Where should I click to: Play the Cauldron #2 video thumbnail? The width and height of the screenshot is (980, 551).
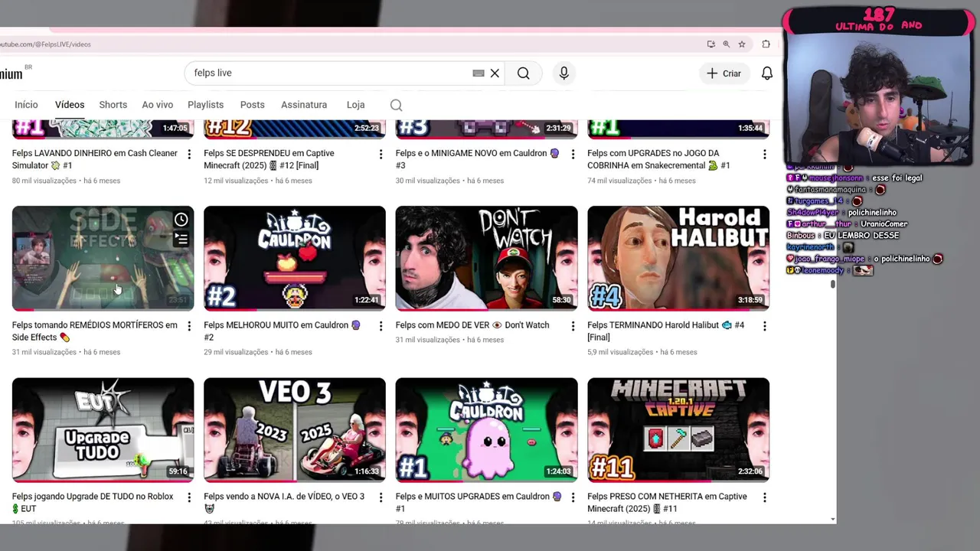pos(295,258)
